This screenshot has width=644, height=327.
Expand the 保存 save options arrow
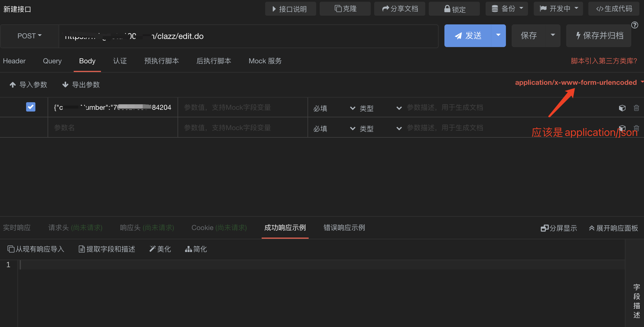(553, 36)
